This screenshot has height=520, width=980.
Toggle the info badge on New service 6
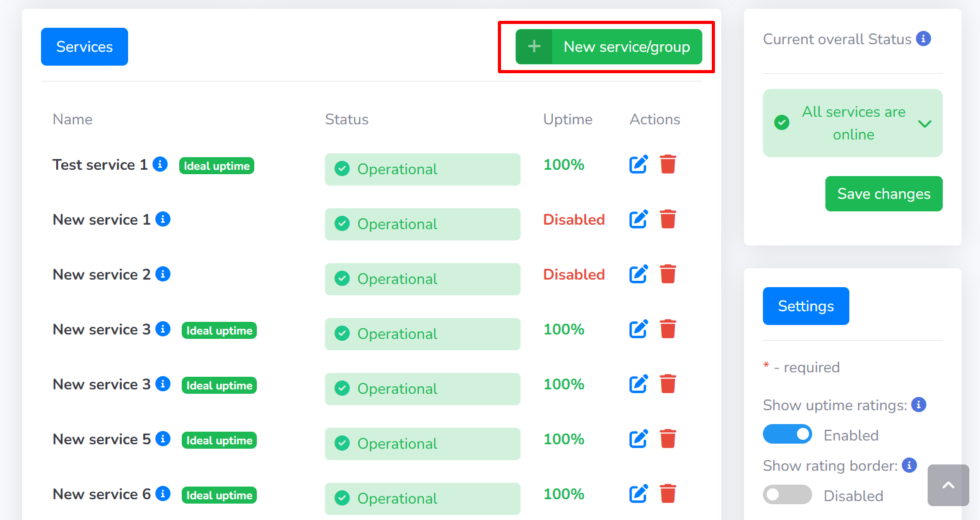163,495
